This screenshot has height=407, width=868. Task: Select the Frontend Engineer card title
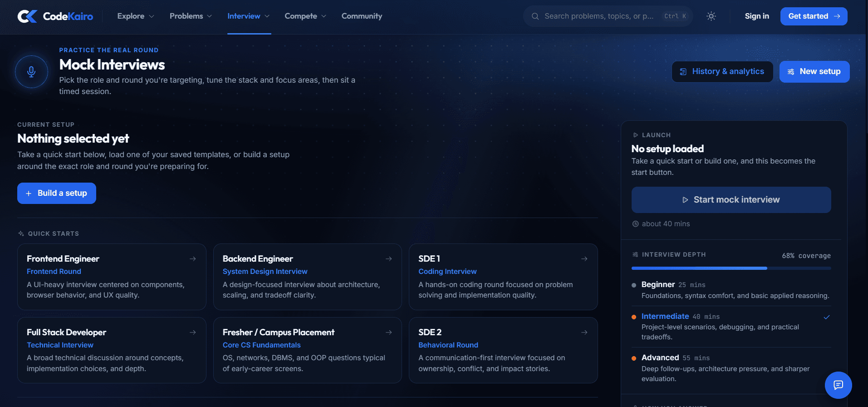pyautogui.click(x=63, y=259)
